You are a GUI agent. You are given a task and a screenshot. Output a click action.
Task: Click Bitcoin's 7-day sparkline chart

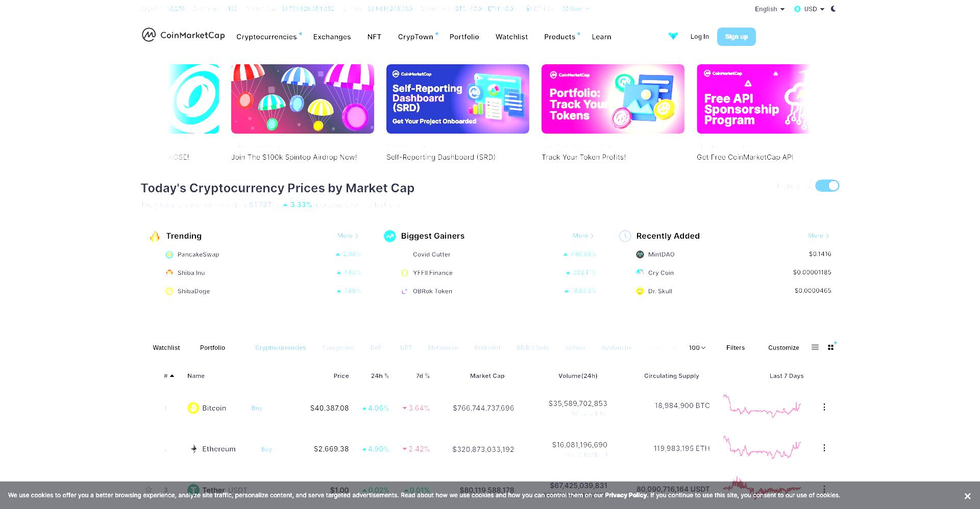click(762, 406)
